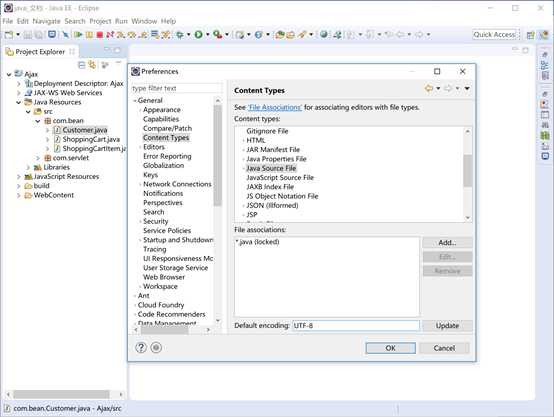Image resolution: width=554 pixels, height=417 pixels.
Task: Click the Open Type toolbar icon
Action: (280, 35)
